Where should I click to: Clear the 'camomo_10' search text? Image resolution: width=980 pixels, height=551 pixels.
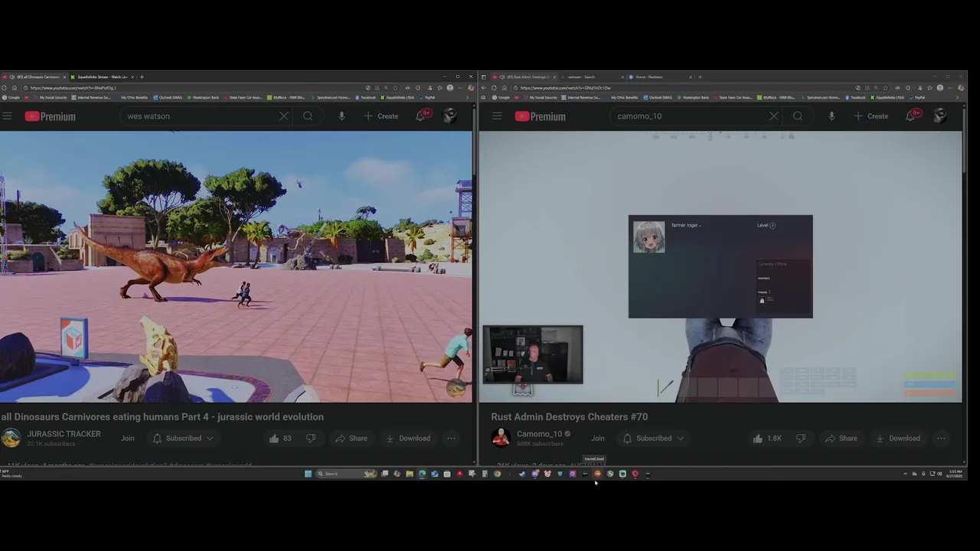tap(774, 116)
